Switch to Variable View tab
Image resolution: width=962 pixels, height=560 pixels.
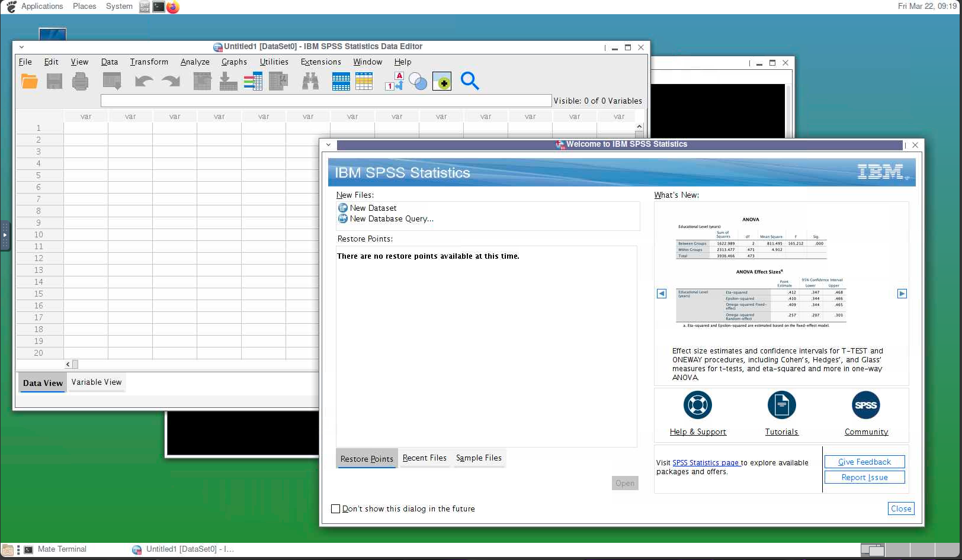[x=97, y=382]
